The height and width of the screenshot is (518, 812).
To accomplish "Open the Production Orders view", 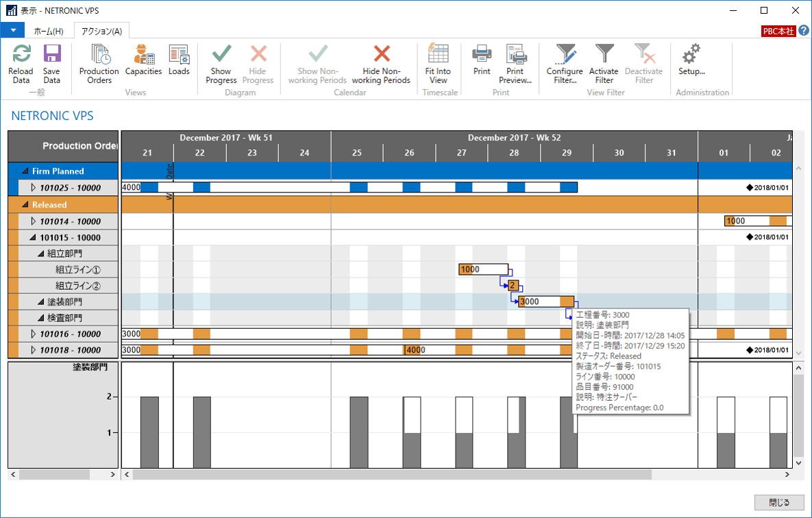I will pyautogui.click(x=99, y=56).
